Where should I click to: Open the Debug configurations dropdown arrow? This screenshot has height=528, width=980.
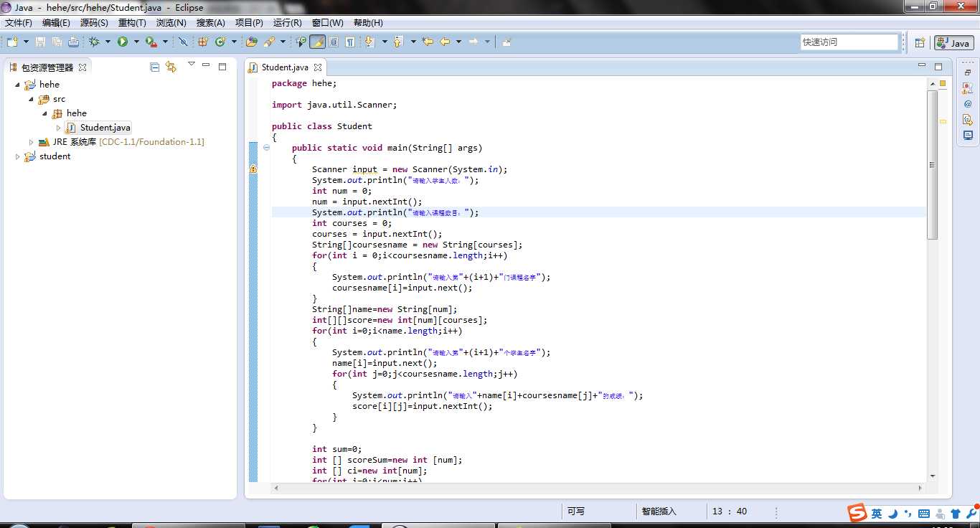click(108, 42)
